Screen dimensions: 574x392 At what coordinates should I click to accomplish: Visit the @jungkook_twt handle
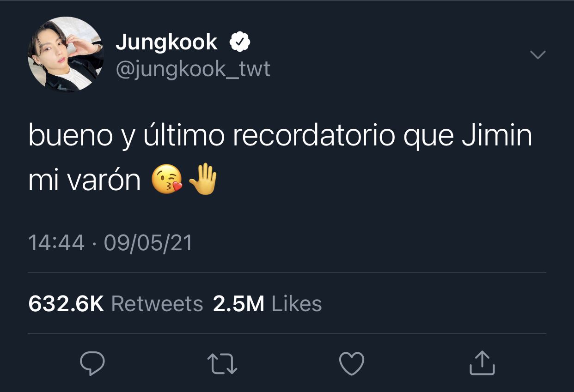click(x=193, y=70)
